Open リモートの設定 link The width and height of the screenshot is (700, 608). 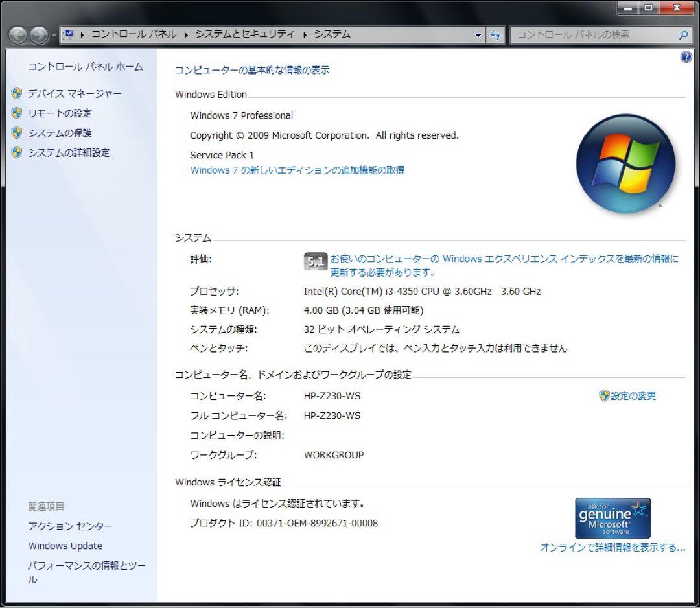click(60, 113)
